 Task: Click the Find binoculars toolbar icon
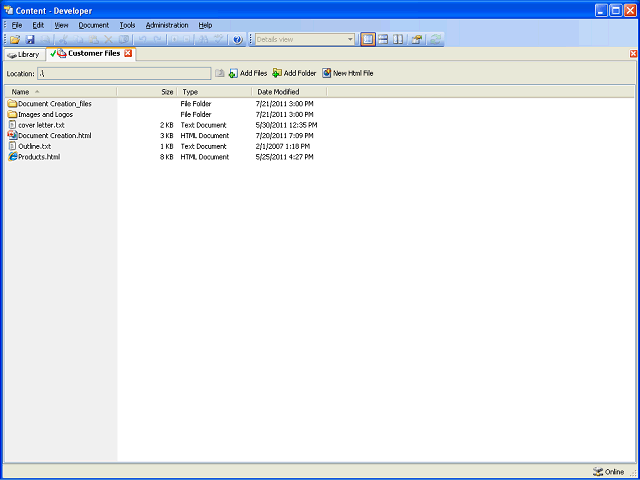coord(202,40)
